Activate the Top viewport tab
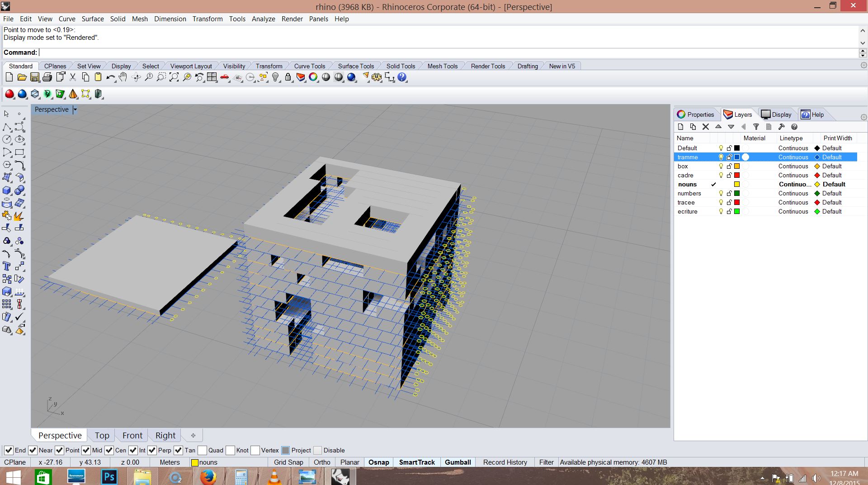The width and height of the screenshot is (868, 485). pyautogui.click(x=102, y=435)
